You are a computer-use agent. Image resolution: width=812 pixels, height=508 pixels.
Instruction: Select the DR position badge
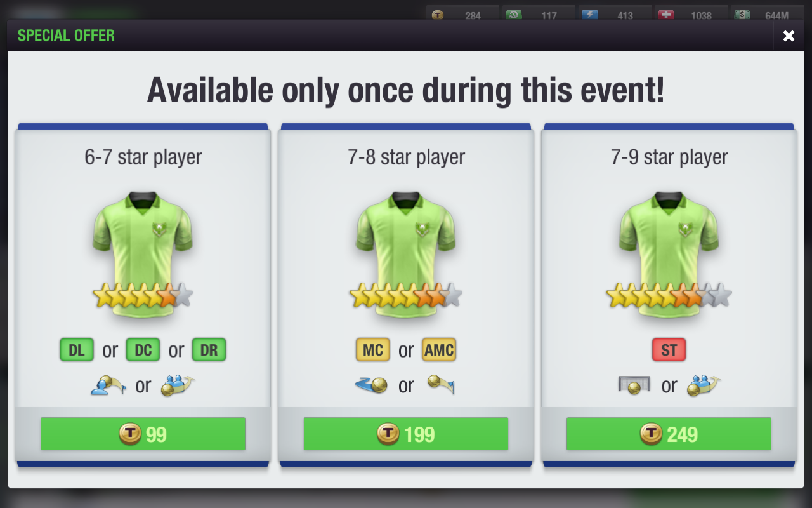(209, 350)
